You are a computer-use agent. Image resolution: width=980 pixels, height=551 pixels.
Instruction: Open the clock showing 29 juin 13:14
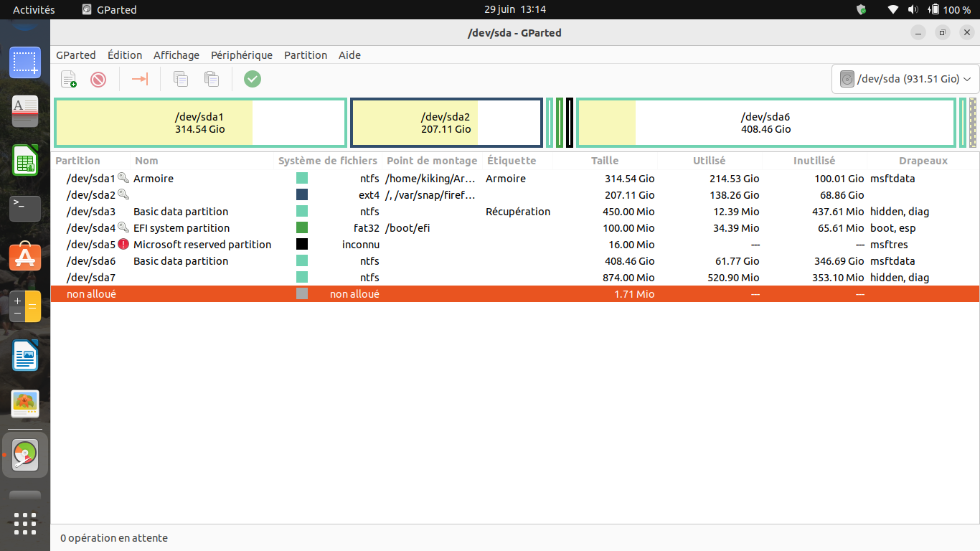click(x=514, y=9)
